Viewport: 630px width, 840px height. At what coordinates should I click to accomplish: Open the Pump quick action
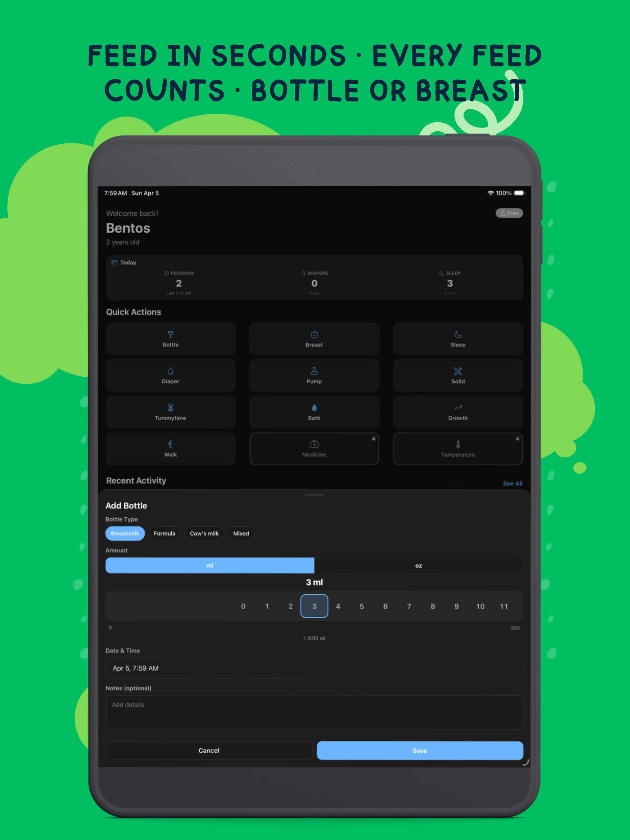[314, 375]
